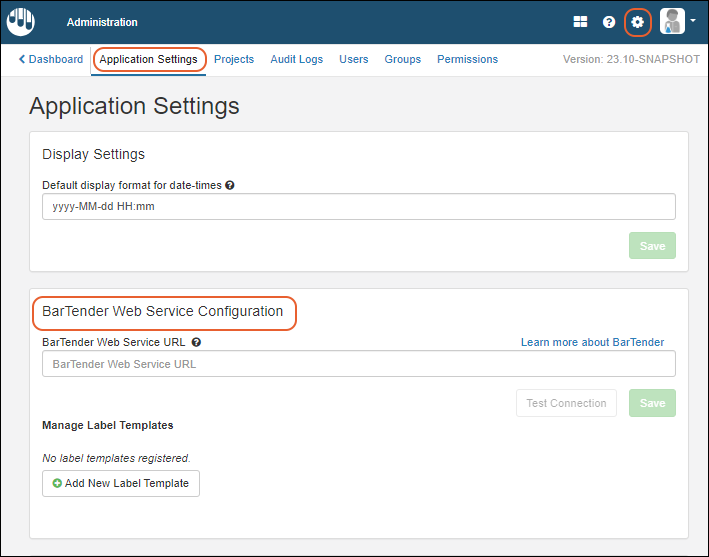Switch to the Projects tab
709x557 pixels.
[234, 59]
